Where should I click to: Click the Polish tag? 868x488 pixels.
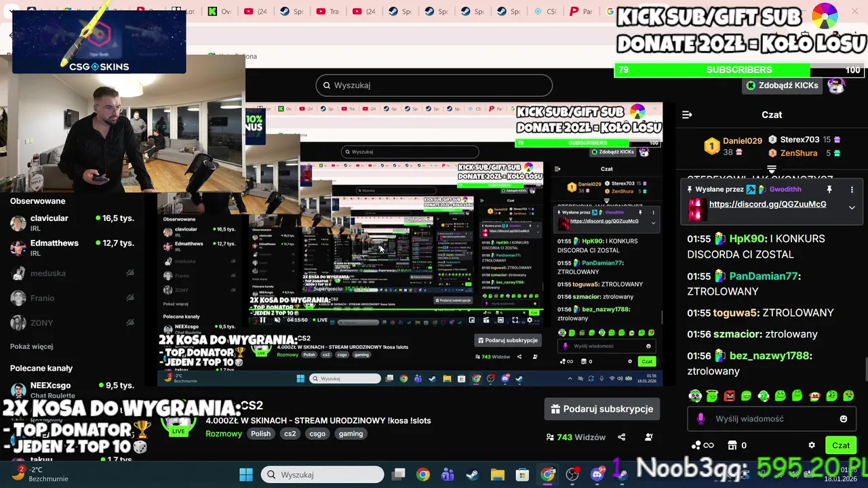(x=260, y=434)
